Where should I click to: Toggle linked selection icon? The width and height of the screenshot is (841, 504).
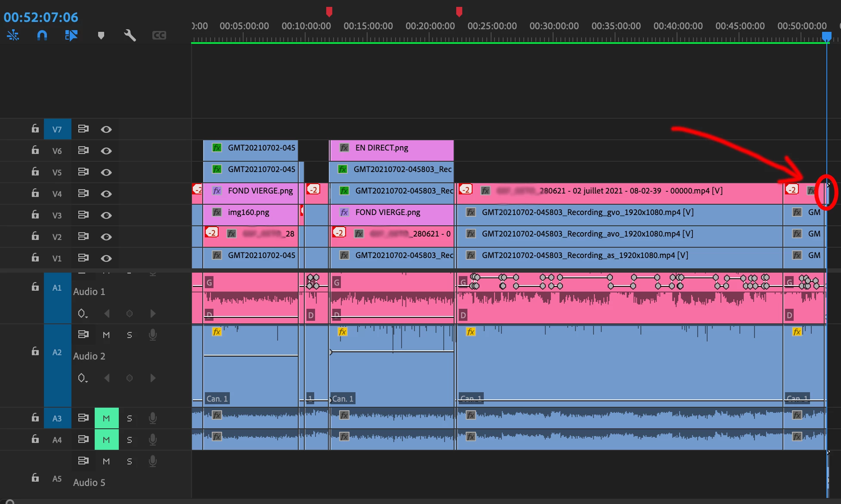tap(71, 35)
